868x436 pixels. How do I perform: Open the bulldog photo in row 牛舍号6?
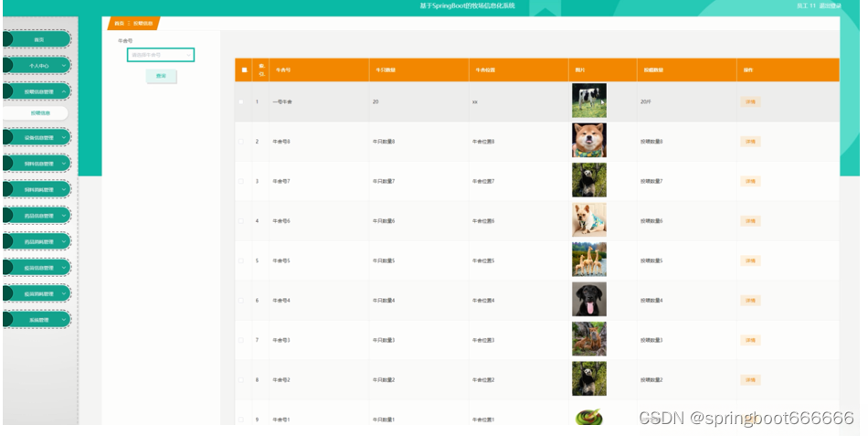tap(589, 220)
